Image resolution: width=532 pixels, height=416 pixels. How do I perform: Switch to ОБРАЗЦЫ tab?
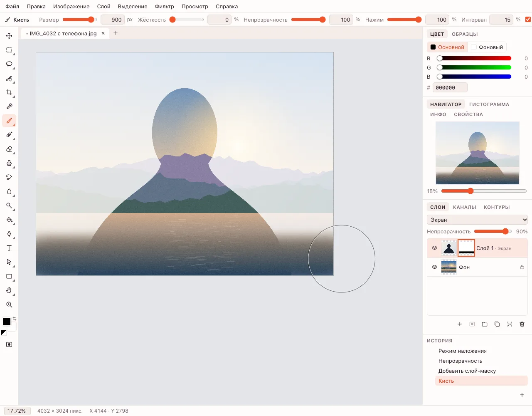pyautogui.click(x=465, y=34)
